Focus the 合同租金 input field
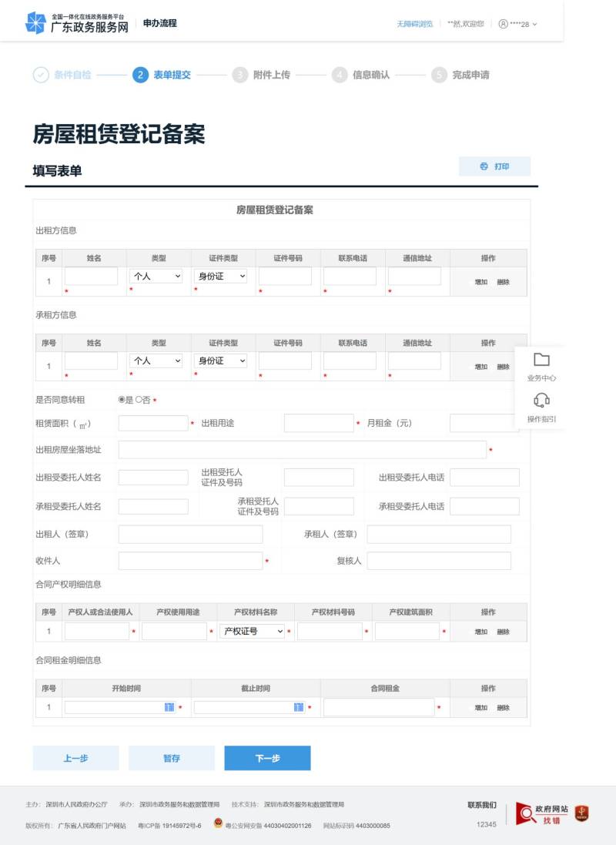This screenshot has height=845, width=616. coord(380,707)
